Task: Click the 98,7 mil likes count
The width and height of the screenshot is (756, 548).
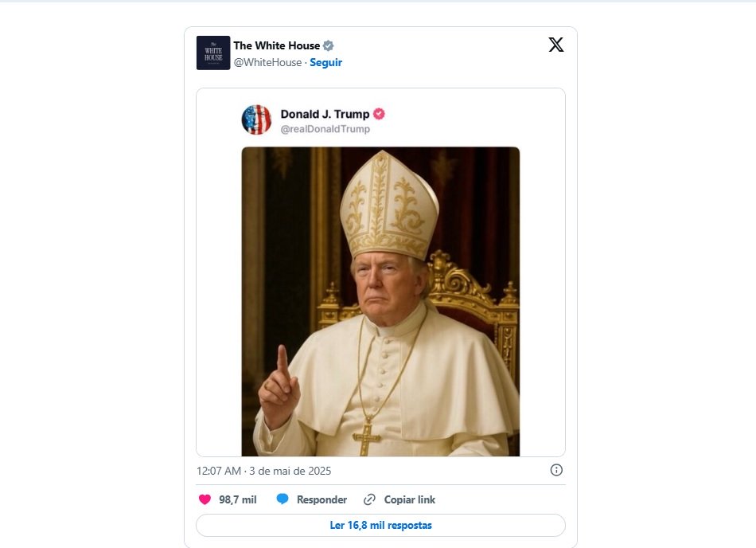Action: [237, 499]
